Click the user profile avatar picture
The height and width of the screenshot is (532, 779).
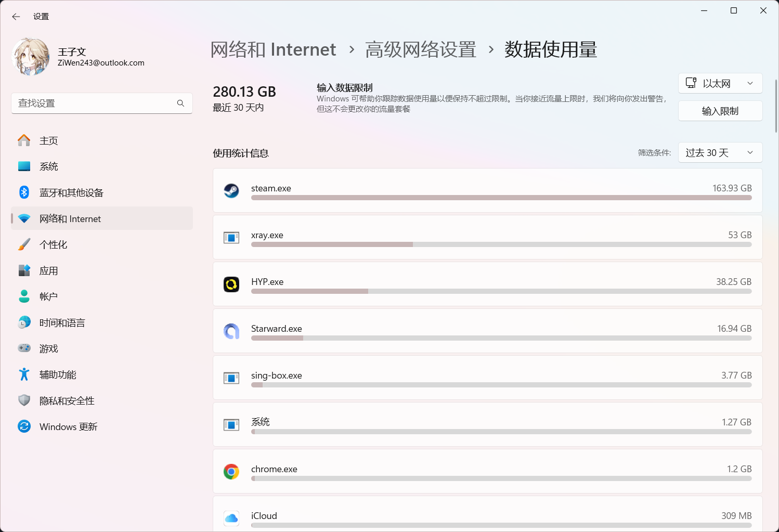pos(31,57)
